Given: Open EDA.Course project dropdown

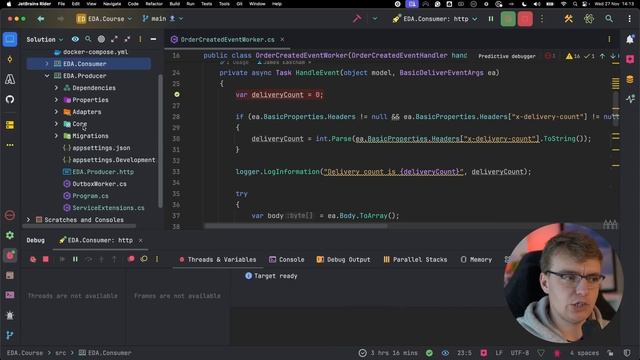Looking at the screenshot, I should 104,19.
